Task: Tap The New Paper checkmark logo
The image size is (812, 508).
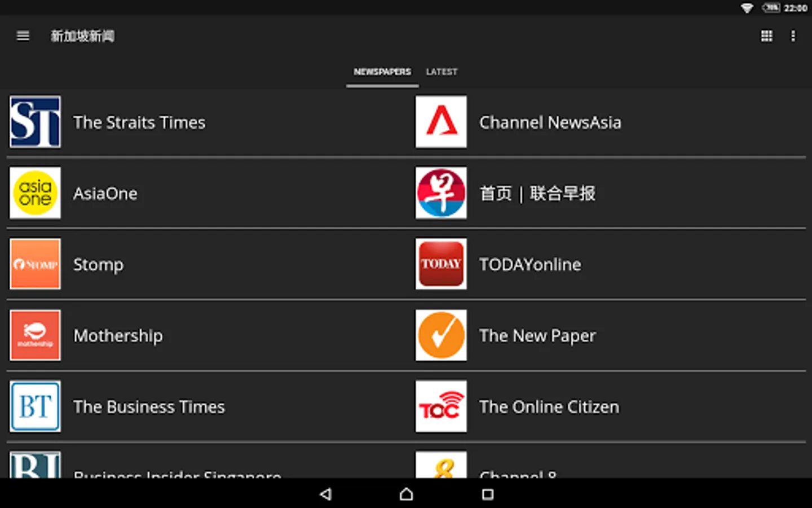Action: pyautogui.click(x=441, y=335)
